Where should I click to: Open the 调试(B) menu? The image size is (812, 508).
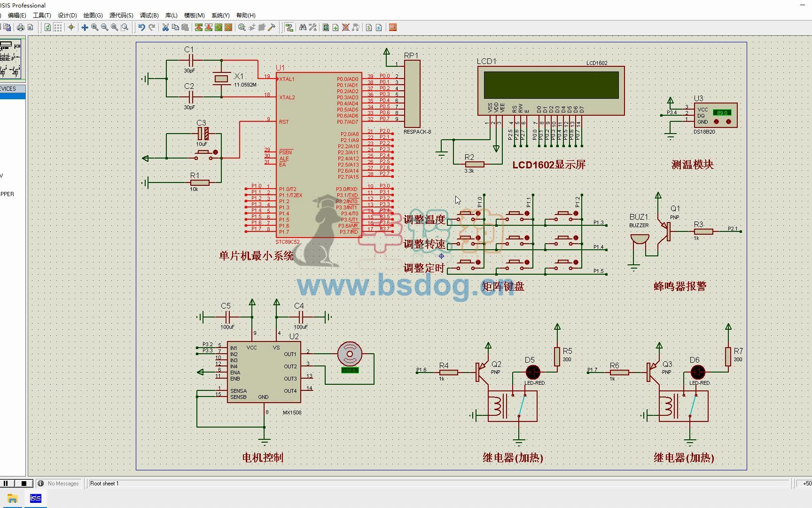point(149,15)
